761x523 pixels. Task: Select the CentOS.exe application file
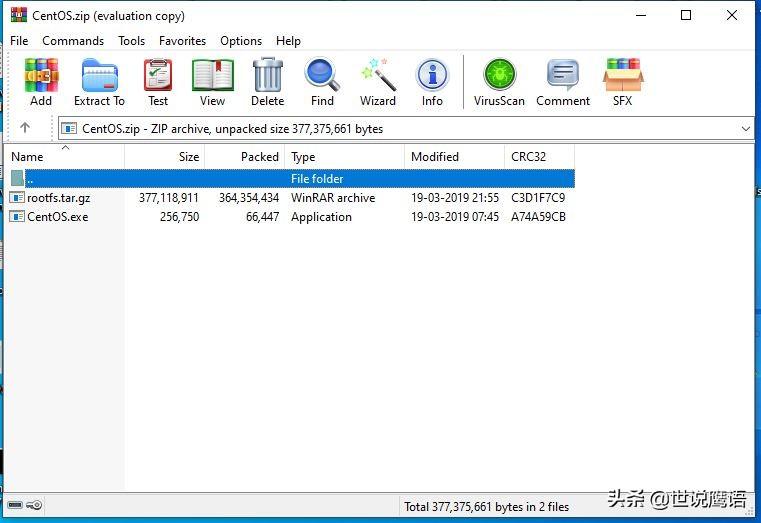(x=57, y=217)
